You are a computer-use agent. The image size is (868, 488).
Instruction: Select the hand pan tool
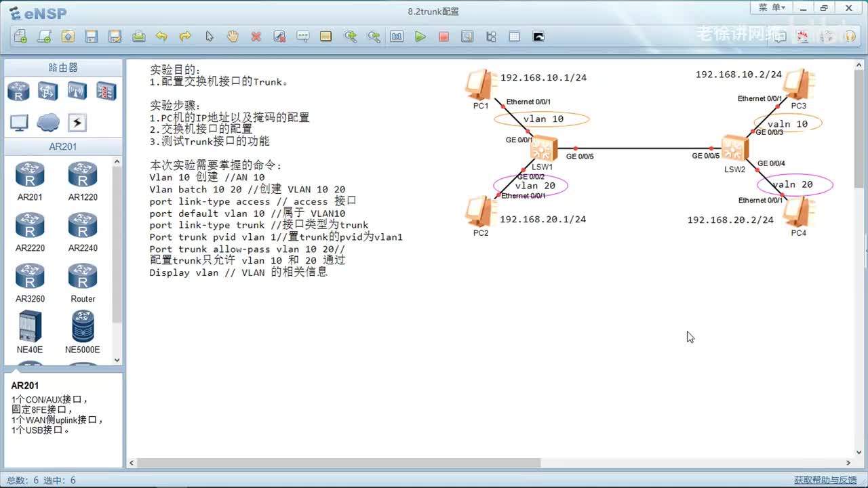[x=233, y=37]
